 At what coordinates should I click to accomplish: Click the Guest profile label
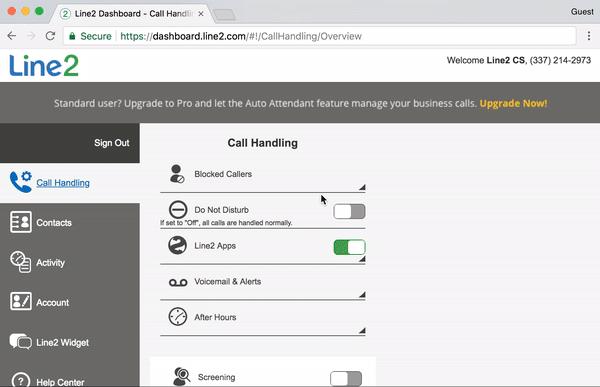tap(582, 12)
